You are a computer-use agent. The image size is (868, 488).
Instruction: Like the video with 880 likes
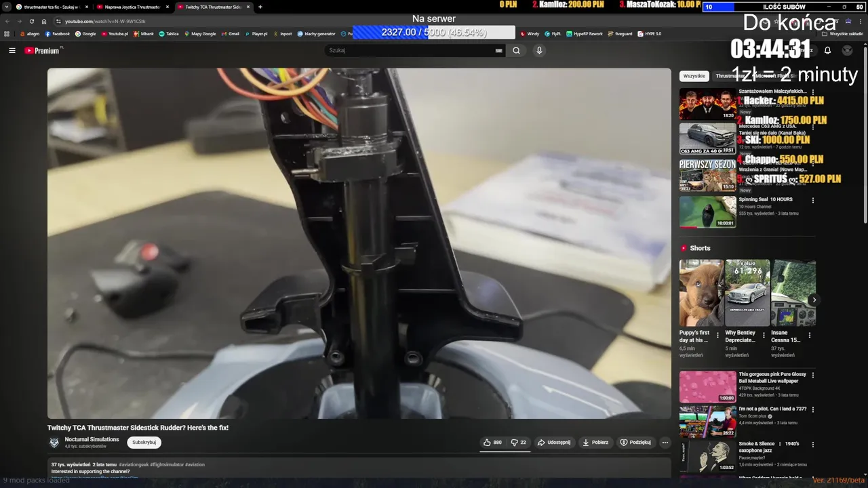click(x=492, y=443)
